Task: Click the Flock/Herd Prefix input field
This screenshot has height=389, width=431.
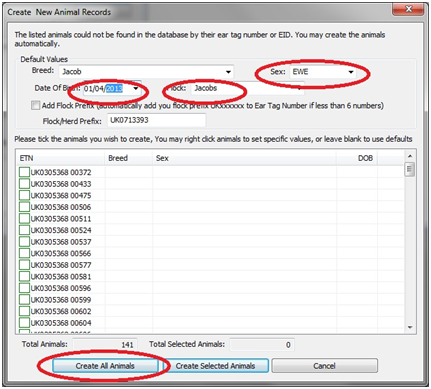Action: point(156,120)
